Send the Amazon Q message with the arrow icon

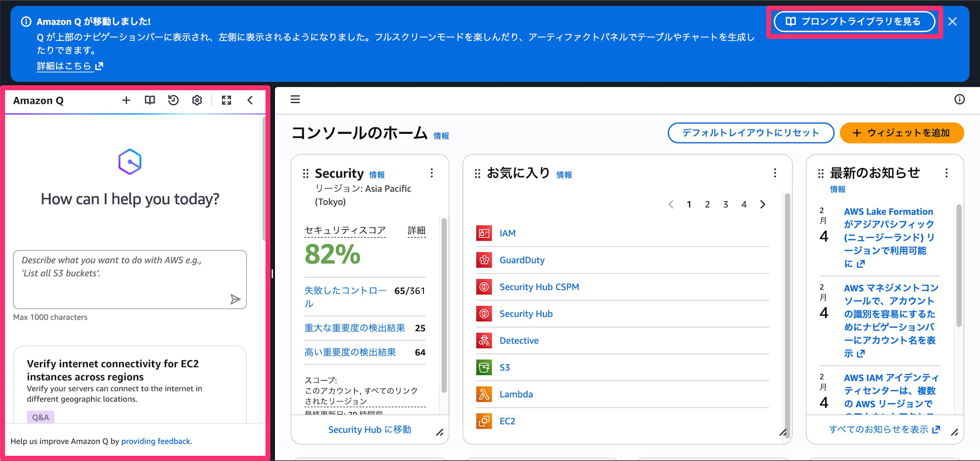pyautogui.click(x=236, y=299)
